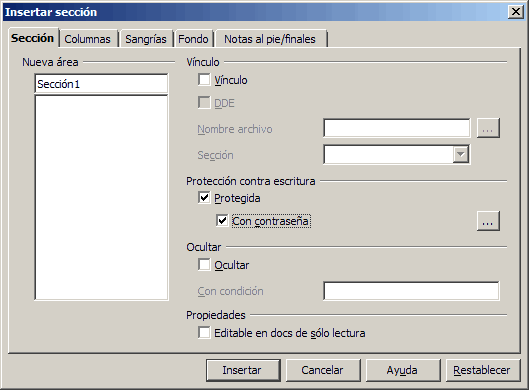Check the Ocultar checkbox
The image size is (529, 390).
[204, 265]
